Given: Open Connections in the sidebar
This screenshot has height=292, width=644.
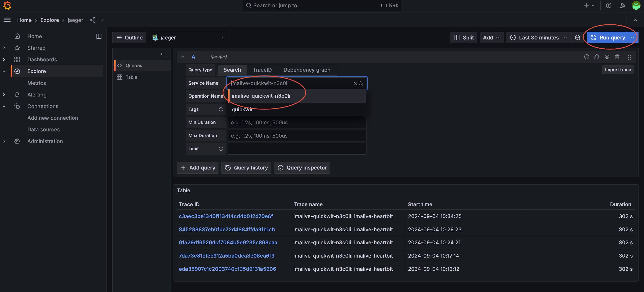Looking at the screenshot, I should [43, 106].
